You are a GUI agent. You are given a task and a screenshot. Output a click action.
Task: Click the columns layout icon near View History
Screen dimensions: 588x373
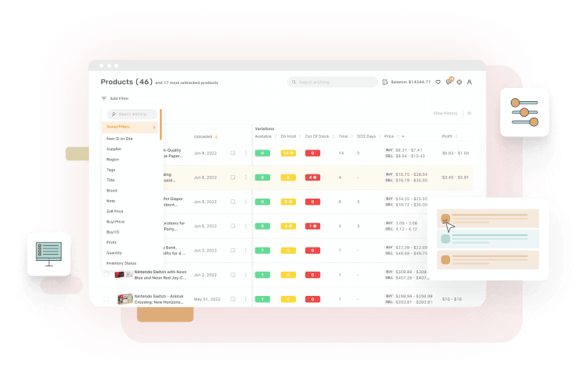(469, 114)
